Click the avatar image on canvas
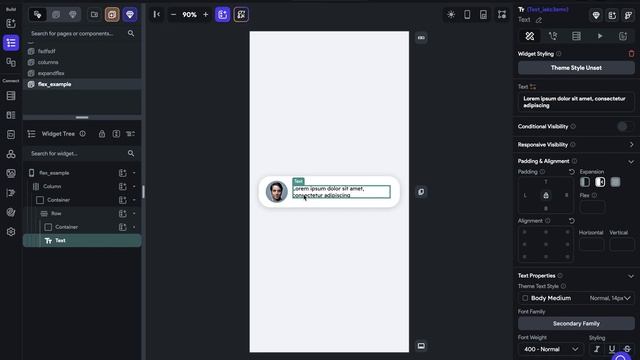The image size is (640, 360). tap(277, 191)
